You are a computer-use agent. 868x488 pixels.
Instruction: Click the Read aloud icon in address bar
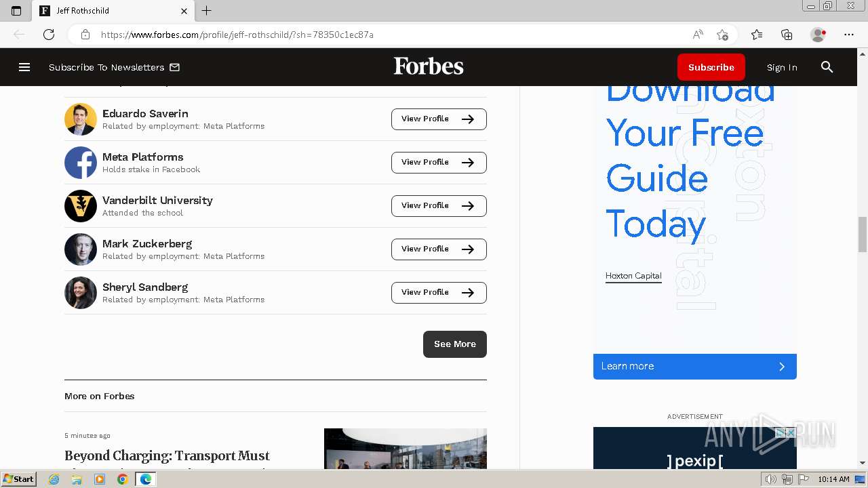[697, 35]
